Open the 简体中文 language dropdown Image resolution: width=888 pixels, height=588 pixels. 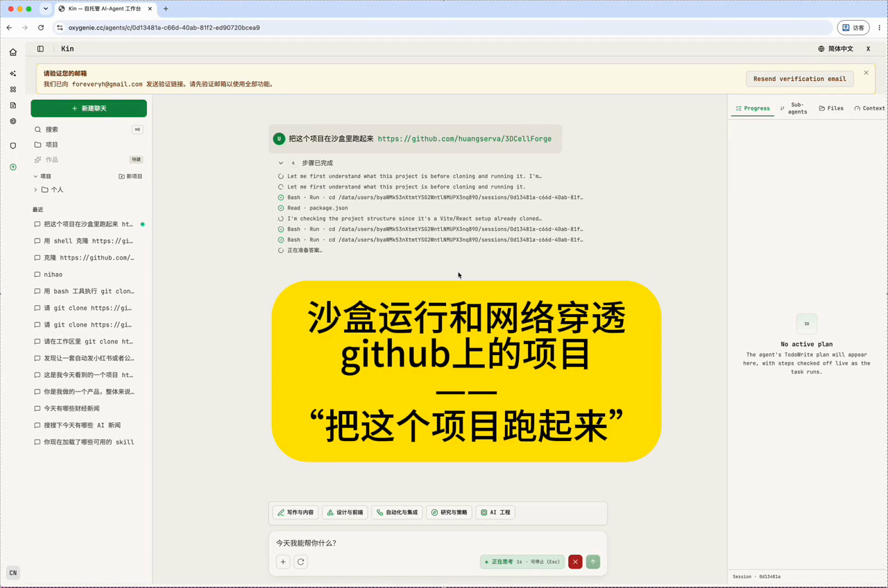835,49
